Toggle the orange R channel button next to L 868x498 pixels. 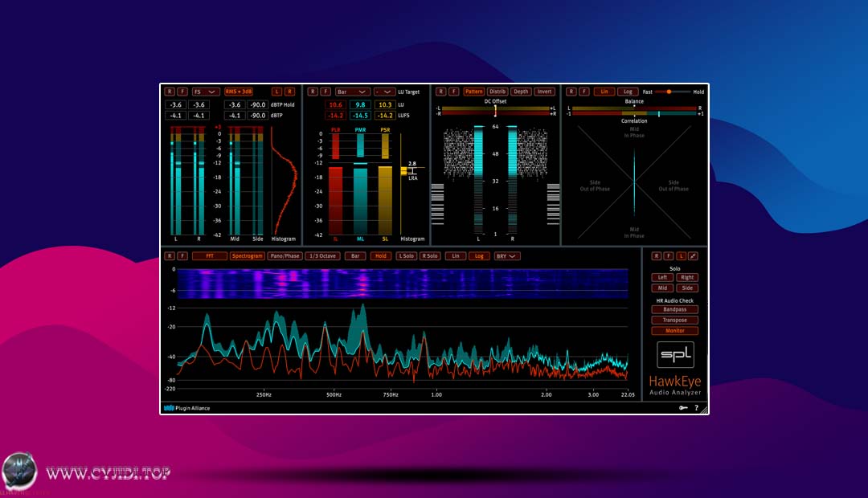[289, 92]
